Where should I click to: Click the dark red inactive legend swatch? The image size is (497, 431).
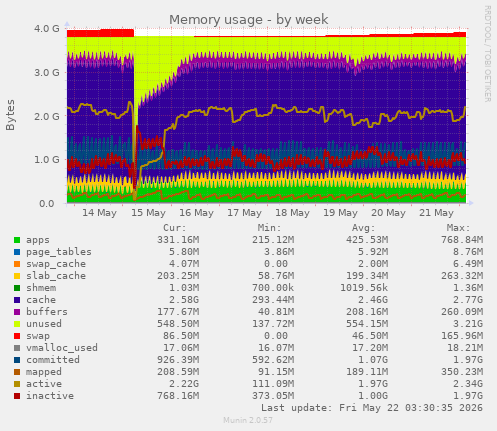[17, 396]
